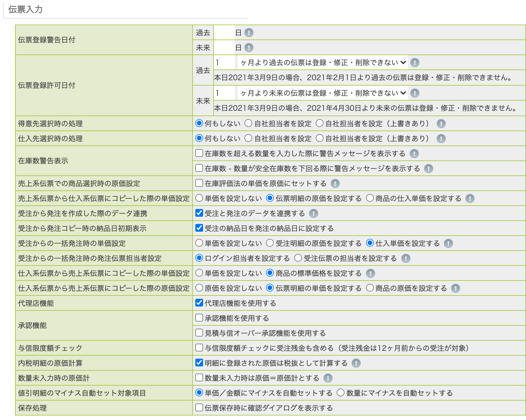This screenshot has height=420, width=526.
Task: Open ヶ月より過去の伝票 permission dropdown
Action: (x=323, y=63)
